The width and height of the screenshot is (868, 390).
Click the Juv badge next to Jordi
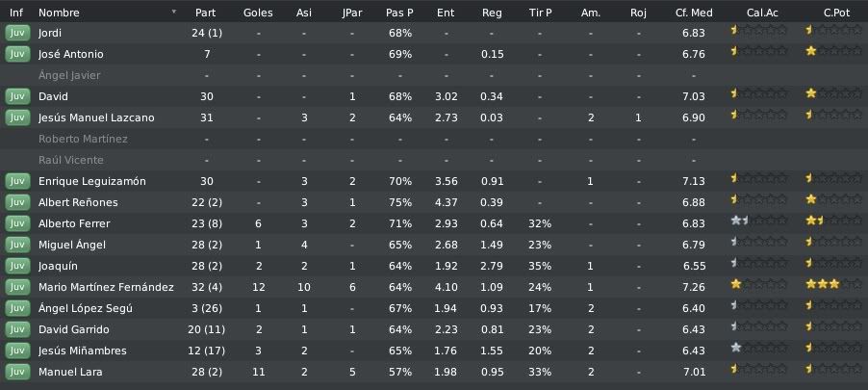click(17, 33)
